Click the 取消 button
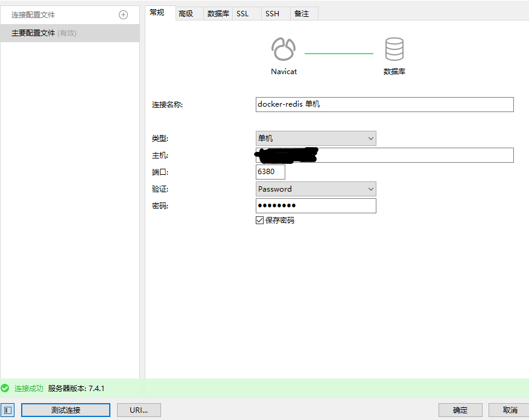The width and height of the screenshot is (529, 420). 510,410
